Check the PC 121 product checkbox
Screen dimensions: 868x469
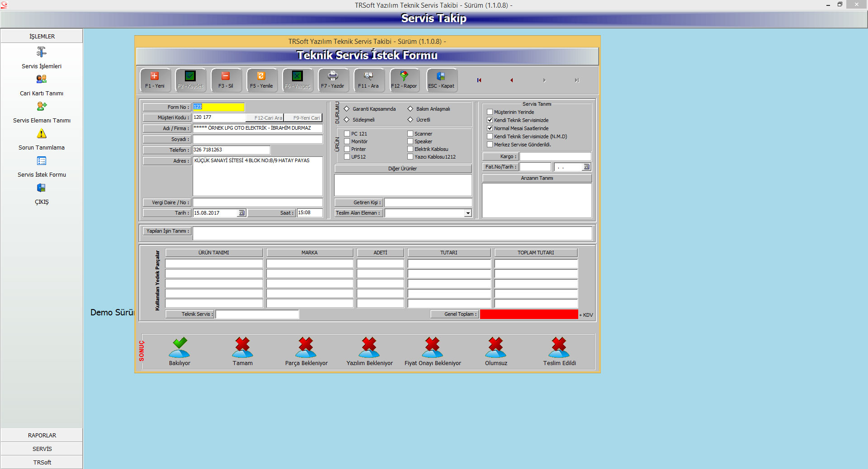(x=347, y=134)
